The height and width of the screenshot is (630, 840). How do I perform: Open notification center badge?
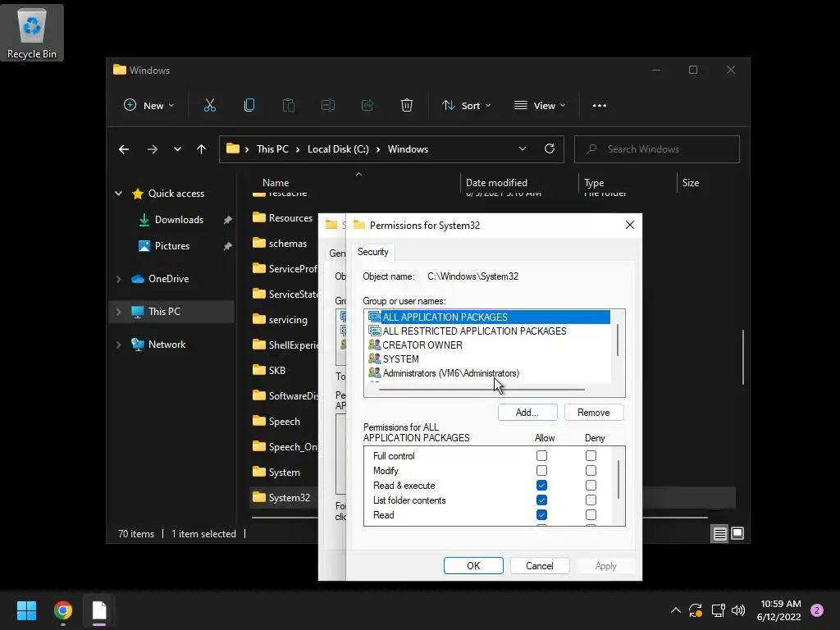816,610
